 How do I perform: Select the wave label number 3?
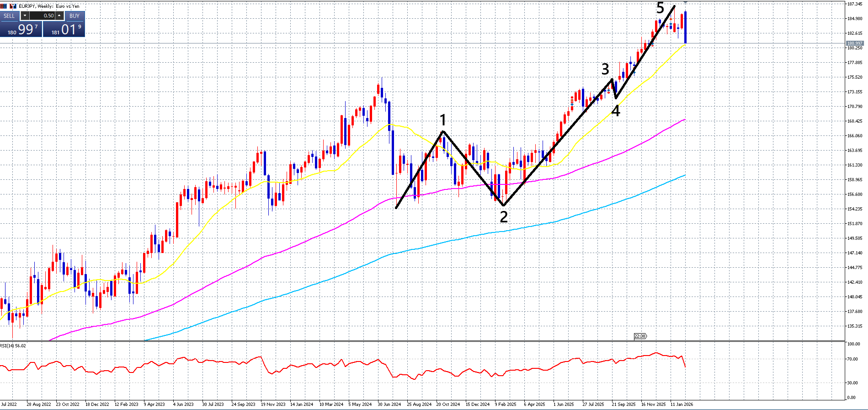coord(605,69)
